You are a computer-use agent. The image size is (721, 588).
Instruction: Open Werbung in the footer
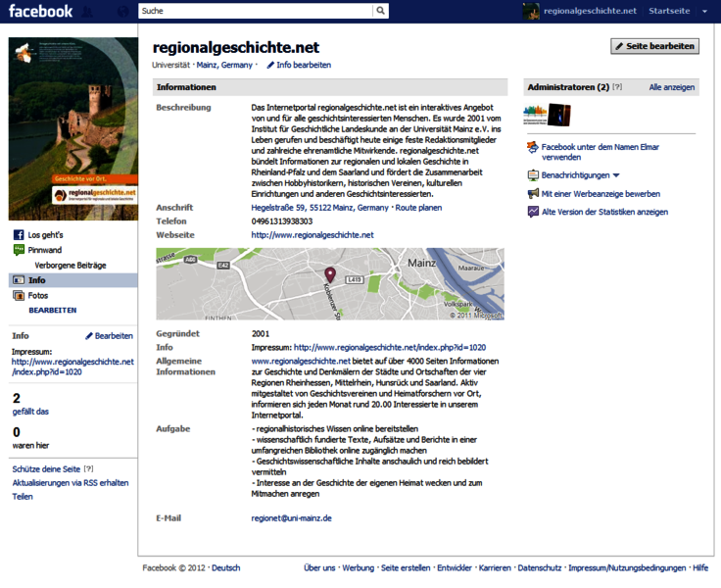tap(358, 568)
